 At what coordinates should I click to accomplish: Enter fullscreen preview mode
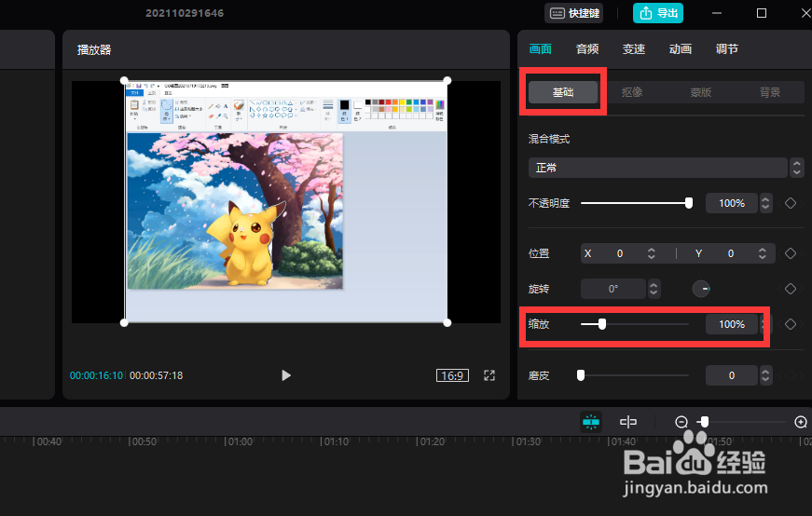pyautogui.click(x=489, y=375)
